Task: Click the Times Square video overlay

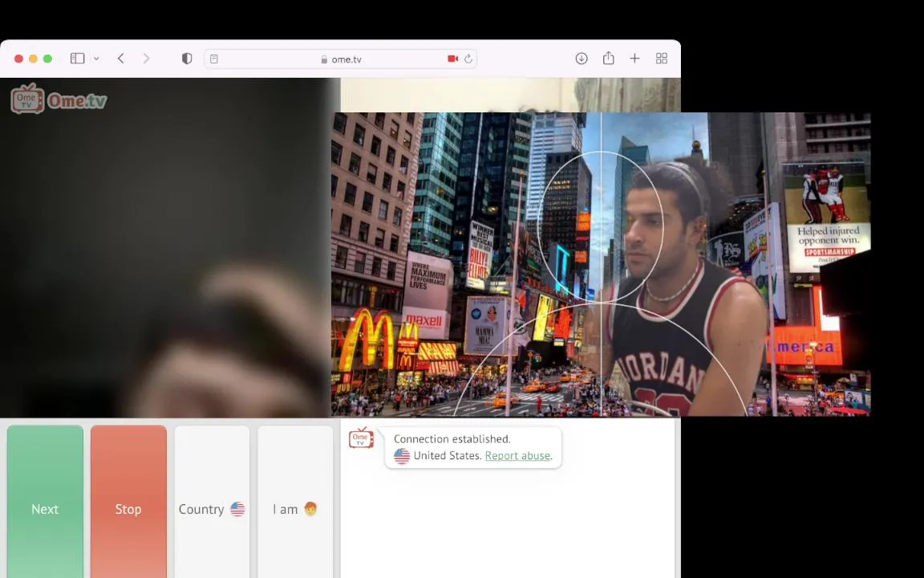Action: (601, 264)
